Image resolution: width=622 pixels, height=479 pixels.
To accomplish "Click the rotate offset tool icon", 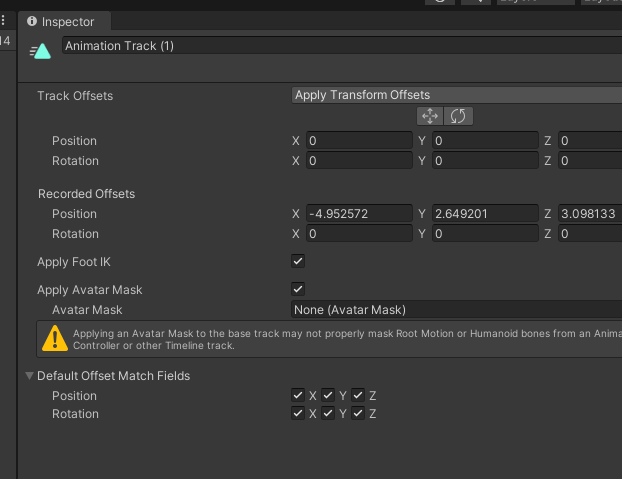I will pyautogui.click(x=458, y=116).
